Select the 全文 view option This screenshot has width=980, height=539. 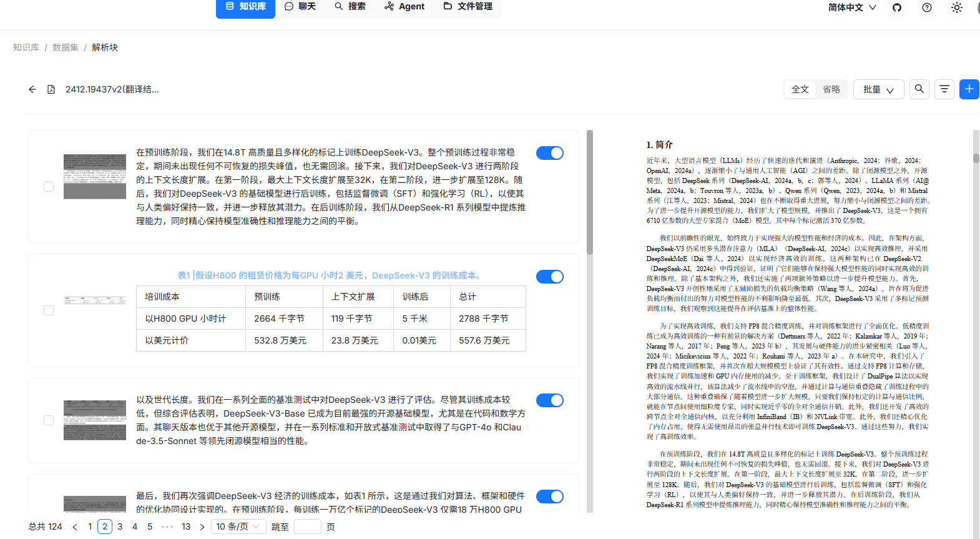pos(800,89)
